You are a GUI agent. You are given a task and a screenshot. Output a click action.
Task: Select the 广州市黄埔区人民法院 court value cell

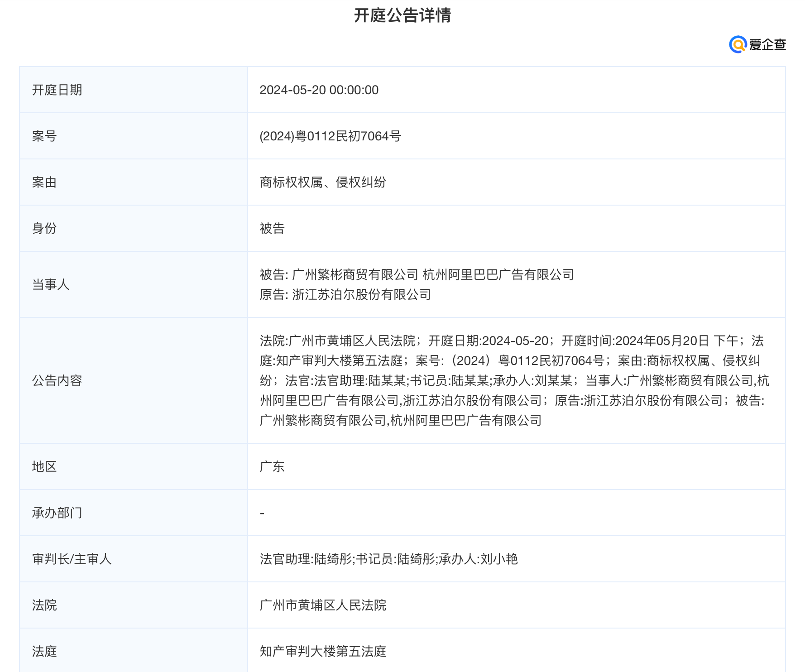coord(517,605)
